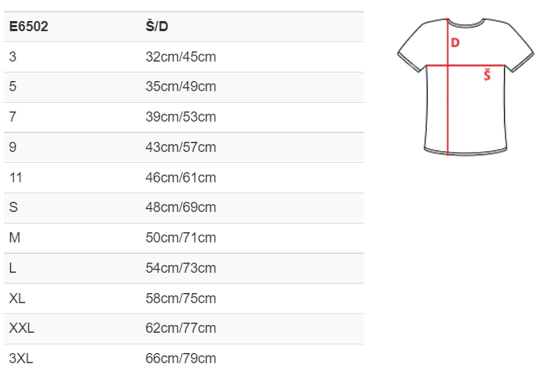The height and width of the screenshot is (392, 547).
Task: Click the 39cm/53cm measurement value
Action: [181, 117]
